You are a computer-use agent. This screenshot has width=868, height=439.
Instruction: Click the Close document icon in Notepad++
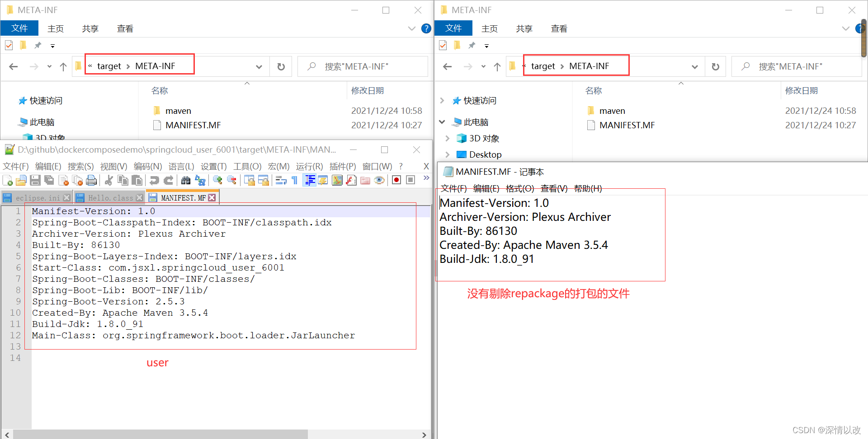(x=63, y=181)
